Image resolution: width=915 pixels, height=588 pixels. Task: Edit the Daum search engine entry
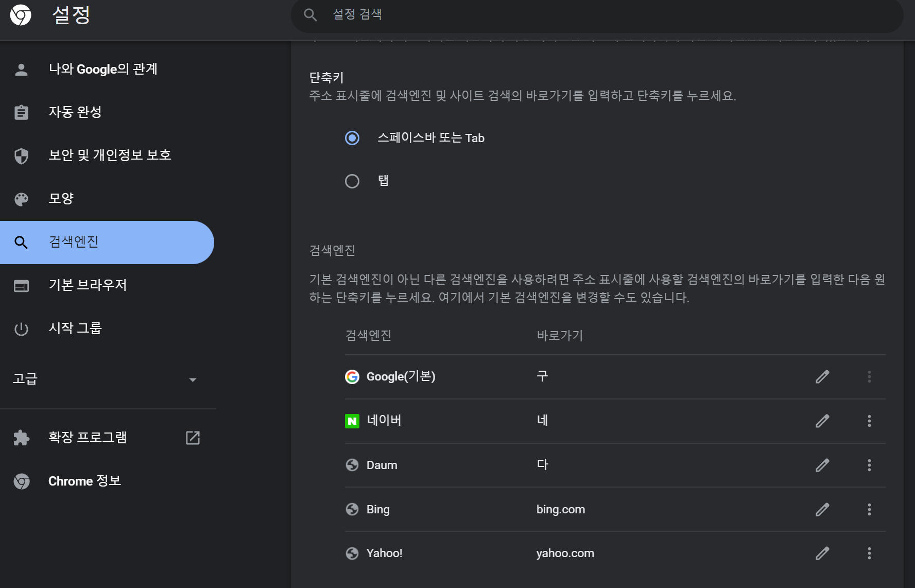(x=822, y=465)
